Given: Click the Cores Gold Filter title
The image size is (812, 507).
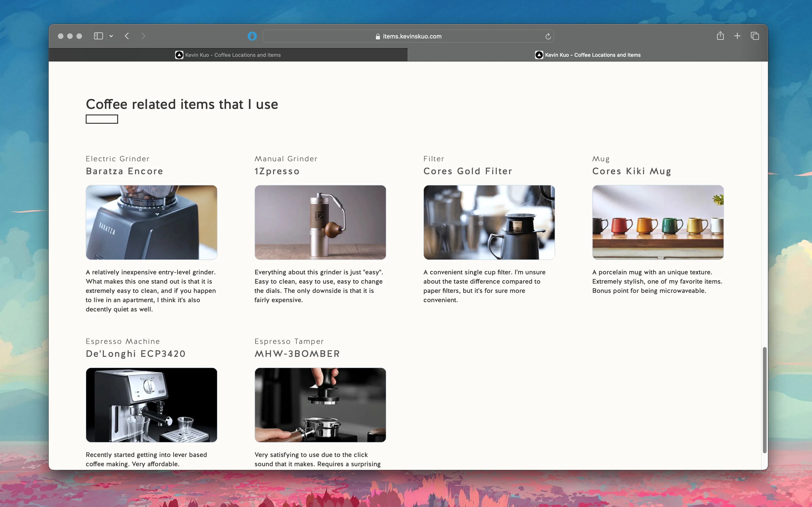Looking at the screenshot, I should [468, 171].
